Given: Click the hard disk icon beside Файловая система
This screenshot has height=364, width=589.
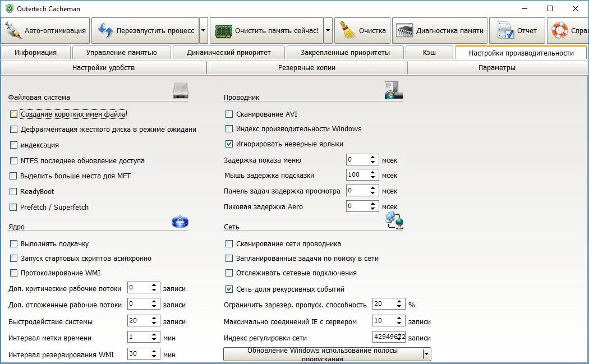Looking at the screenshot, I should [x=180, y=90].
